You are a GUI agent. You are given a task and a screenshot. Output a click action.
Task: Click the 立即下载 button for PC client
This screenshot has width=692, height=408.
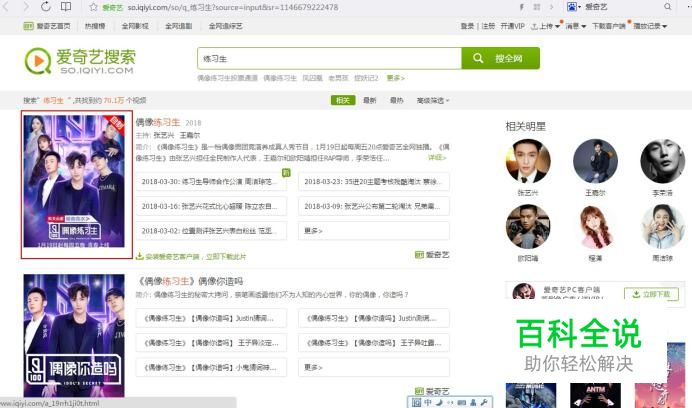(x=651, y=294)
